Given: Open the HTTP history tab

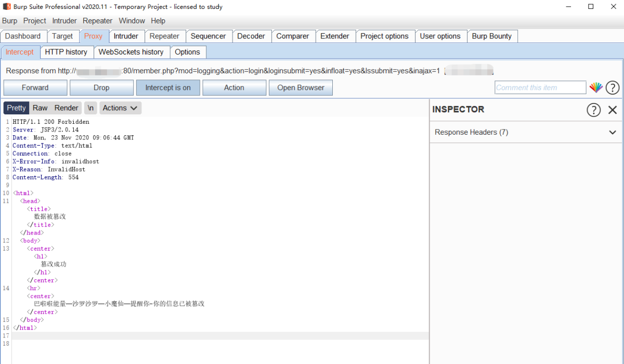Looking at the screenshot, I should [x=66, y=52].
